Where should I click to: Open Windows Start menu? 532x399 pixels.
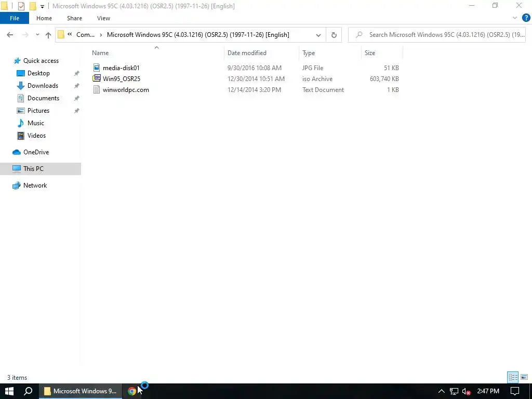point(9,391)
